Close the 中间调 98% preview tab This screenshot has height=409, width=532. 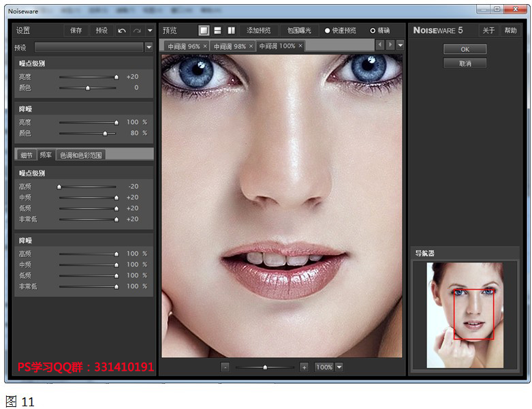click(x=251, y=46)
